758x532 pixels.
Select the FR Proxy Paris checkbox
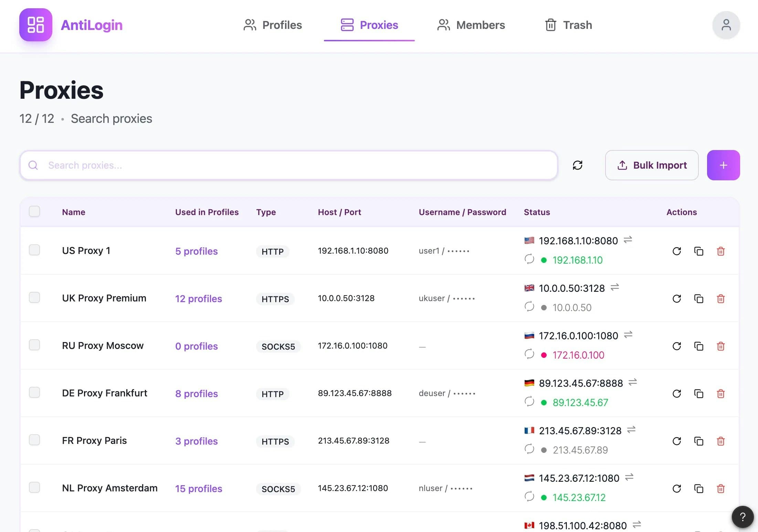coord(34,440)
